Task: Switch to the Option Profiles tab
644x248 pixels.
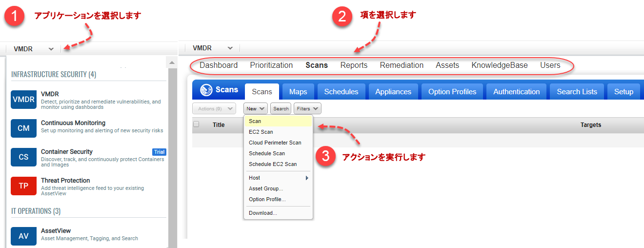Action: [452, 92]
